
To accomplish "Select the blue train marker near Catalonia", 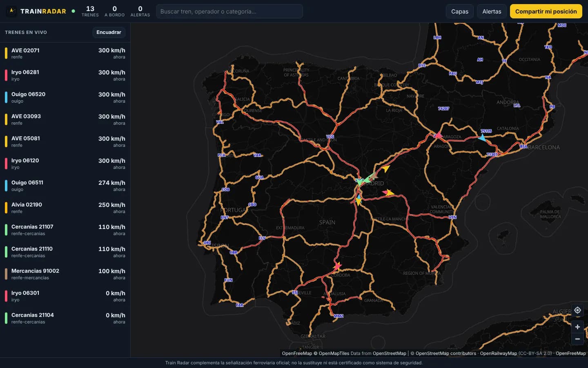I will pyautogui.click(x=482, y=138).
